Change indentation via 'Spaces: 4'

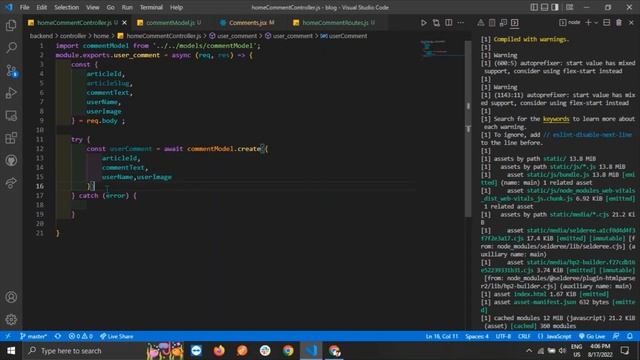pos(477,336)
